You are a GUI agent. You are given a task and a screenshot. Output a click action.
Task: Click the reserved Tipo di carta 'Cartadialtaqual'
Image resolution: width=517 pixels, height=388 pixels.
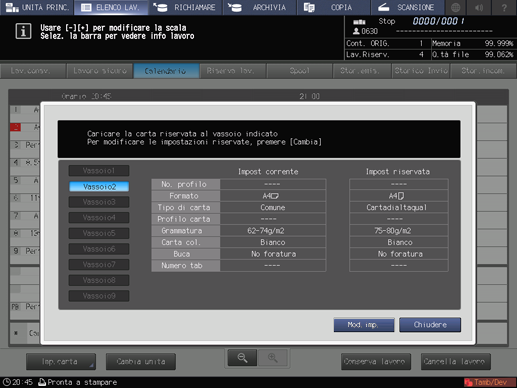coord(399,207)
